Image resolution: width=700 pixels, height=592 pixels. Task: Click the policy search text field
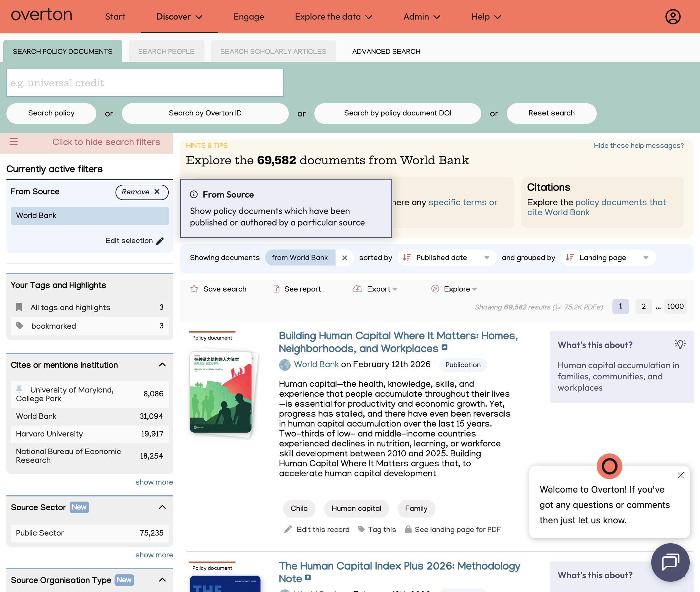145,82
